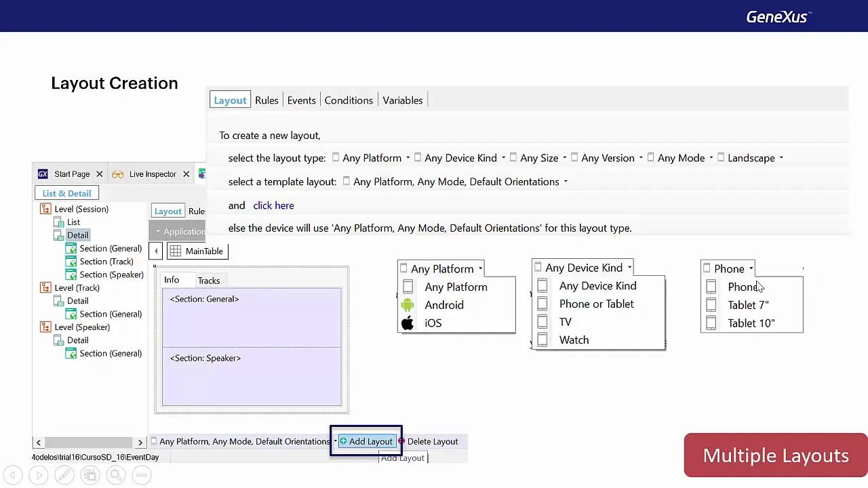
Task: Select Detail under Level (Track)
Action: tap(77, 301)
